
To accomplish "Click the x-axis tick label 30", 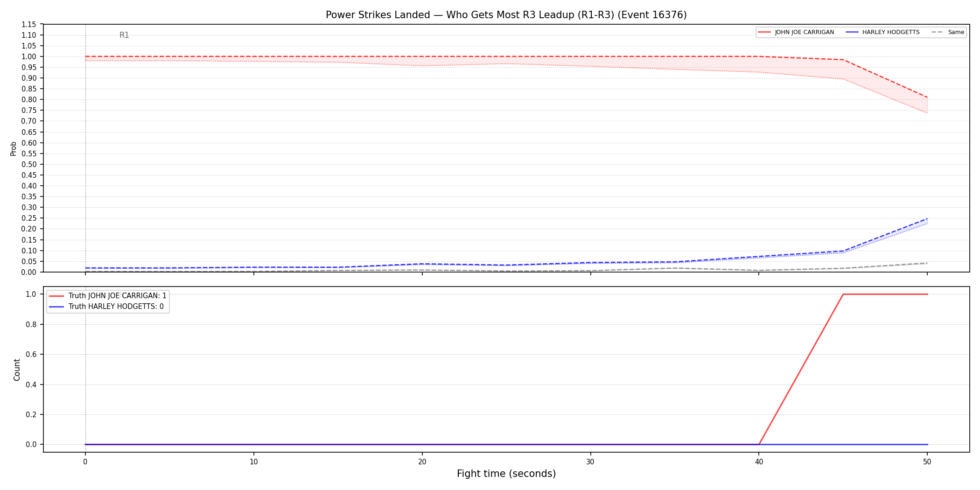I will coord(590,462).
